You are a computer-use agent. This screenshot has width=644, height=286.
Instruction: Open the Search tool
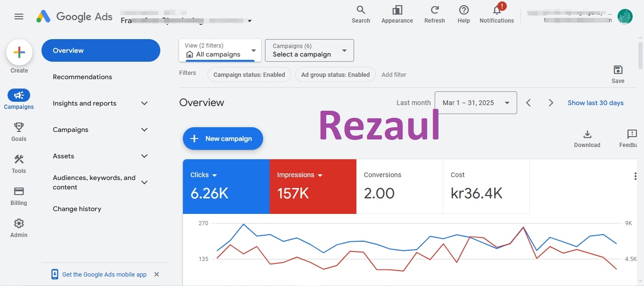[361, 15]
